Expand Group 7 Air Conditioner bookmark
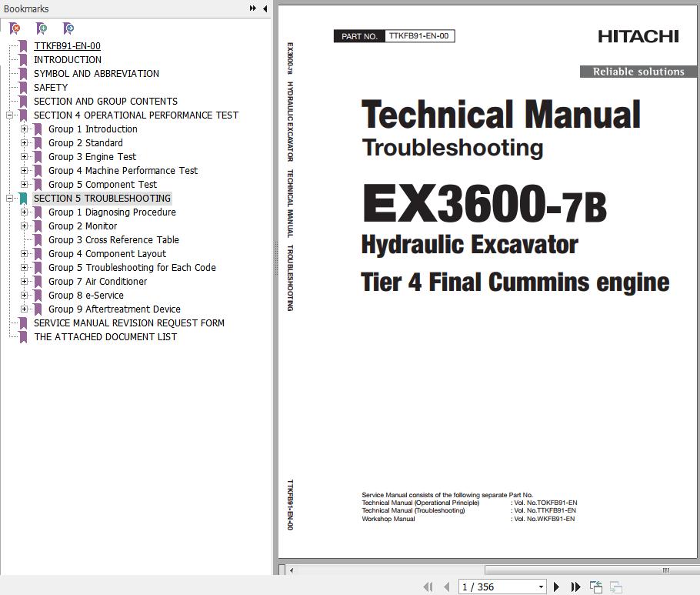This screenshot has width=700, height=595. [24, 282]
